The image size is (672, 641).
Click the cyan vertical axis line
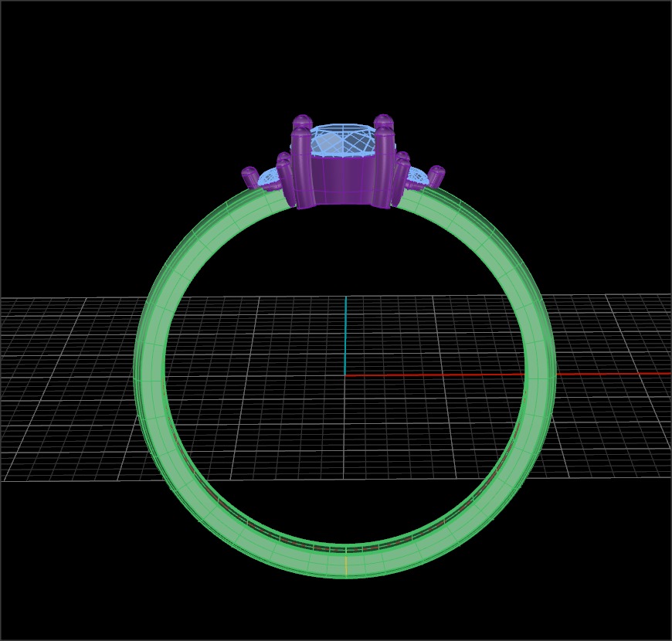click(x=345, y=335)
